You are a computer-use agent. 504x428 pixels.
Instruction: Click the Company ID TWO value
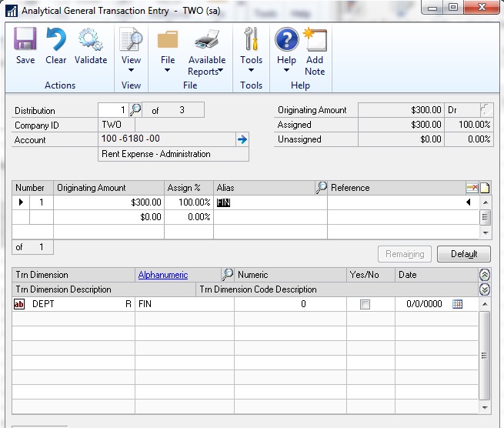(116, 125)
